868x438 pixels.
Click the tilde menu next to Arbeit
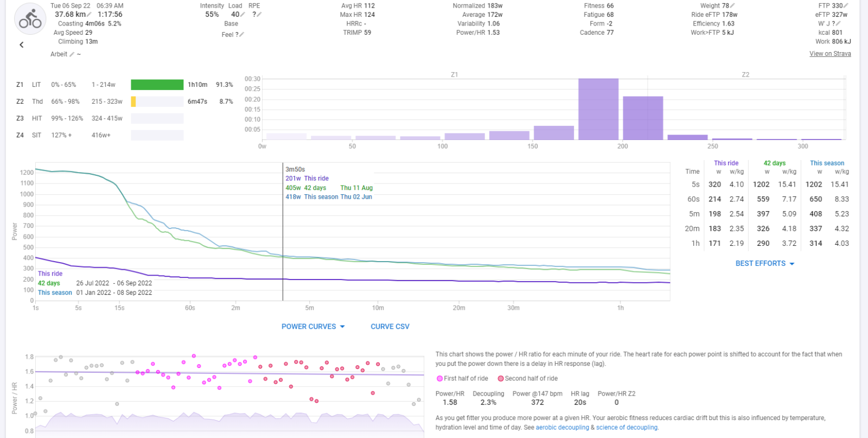(79, 54)
